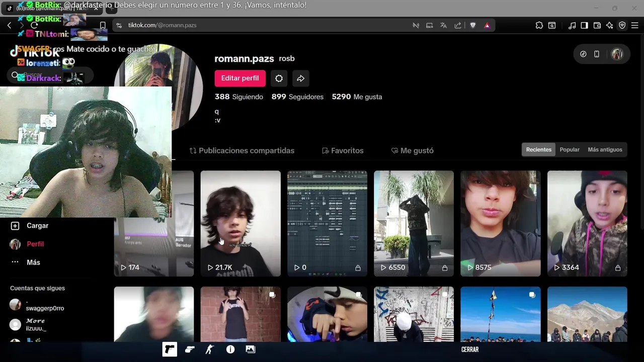Open the video with 21.7K views
Screen dimensions: 644x362
pos(240,223)
